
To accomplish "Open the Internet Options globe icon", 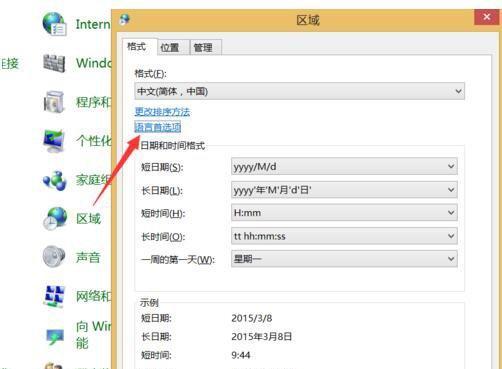I will coord(54,24).
